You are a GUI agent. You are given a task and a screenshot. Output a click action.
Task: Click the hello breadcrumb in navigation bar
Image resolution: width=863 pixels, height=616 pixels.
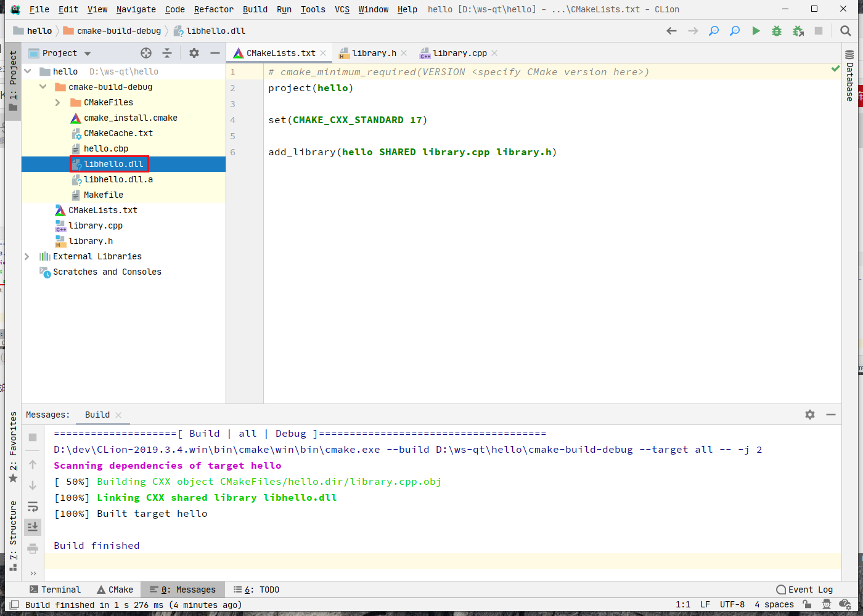point(33,31)
